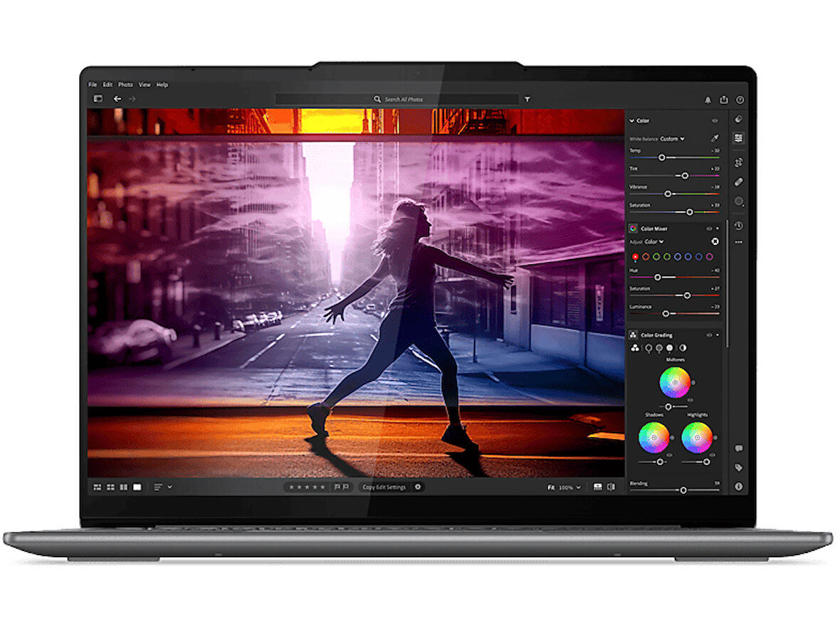The height and width of the screenshot is (627, 840).
Task: Open the Keywords tag panel
Action: 739,468
